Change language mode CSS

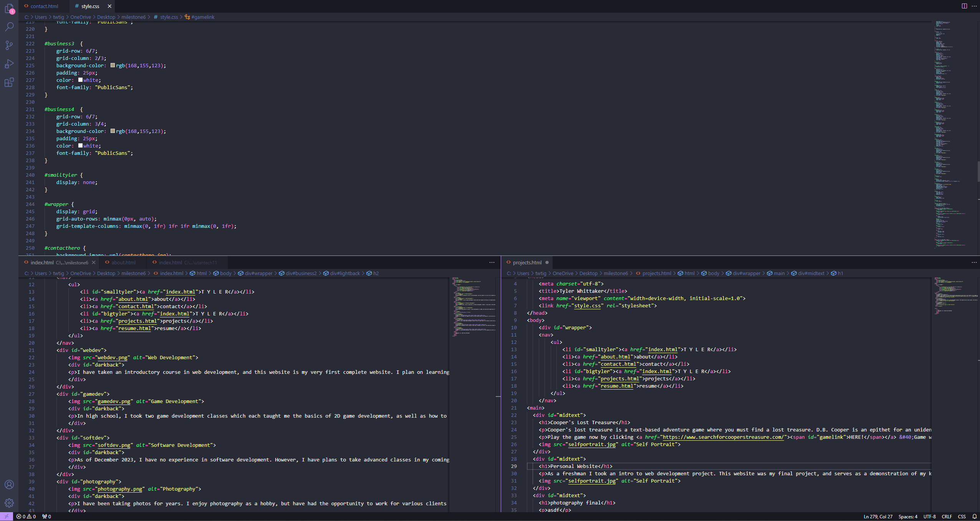tap(962, 516)
